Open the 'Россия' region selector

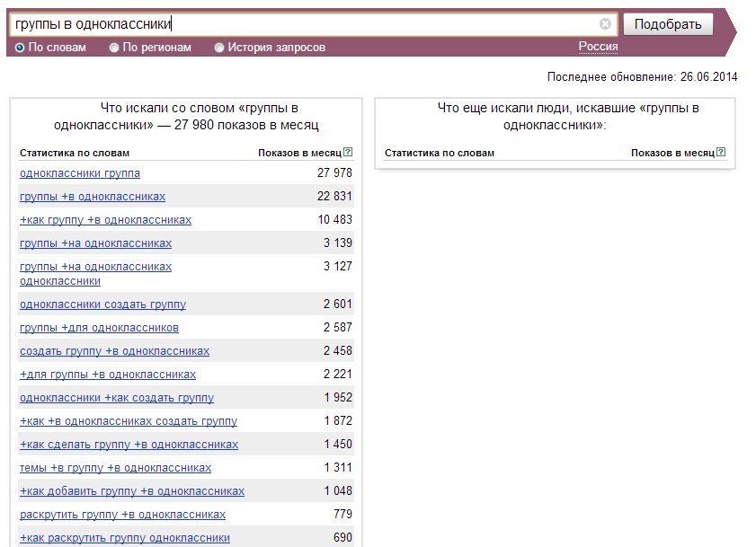(598, 47)
